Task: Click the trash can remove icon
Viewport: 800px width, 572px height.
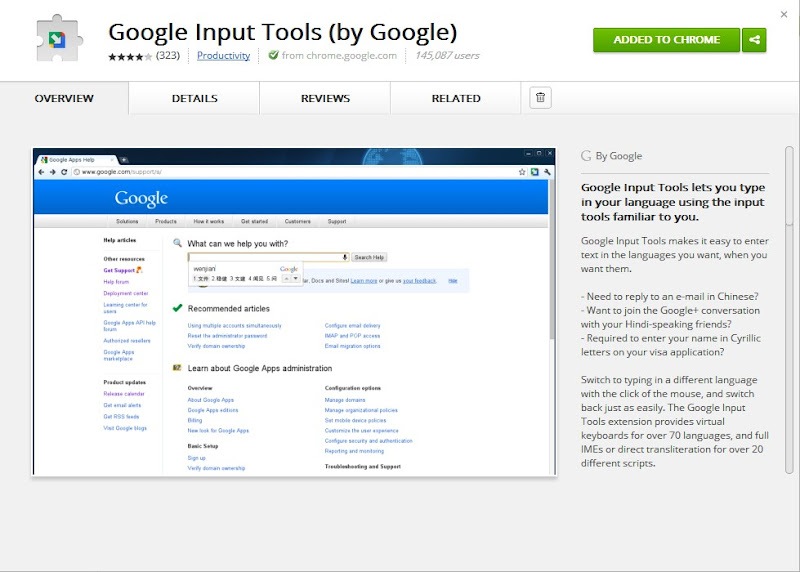Action: pos(540,98)
